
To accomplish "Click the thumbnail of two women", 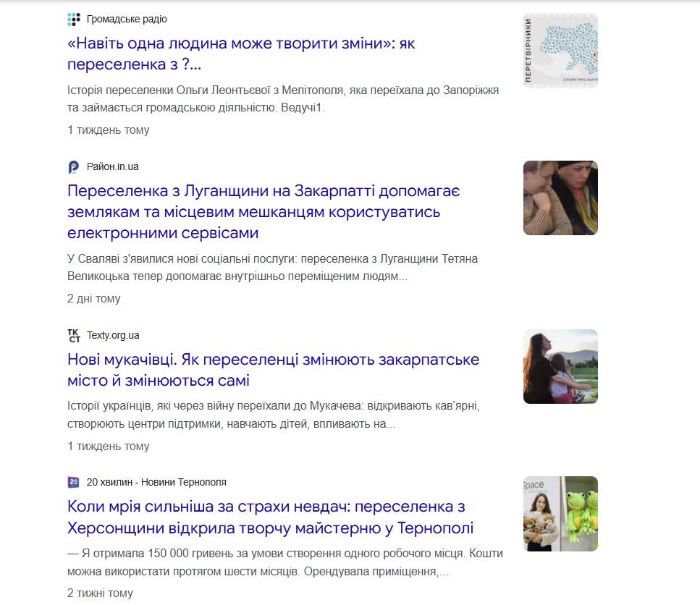I will coord(560,198).
